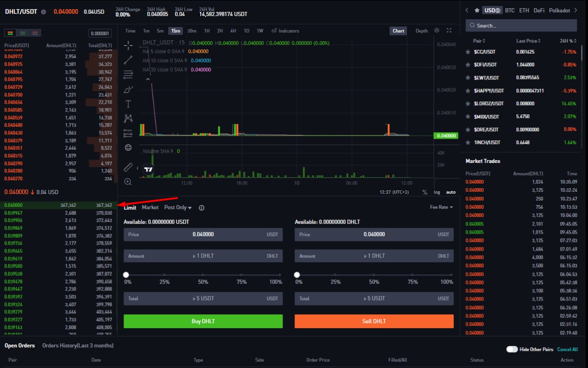This screenshot has width=588, height=368.
Task: Open the emoji icons tool
Action: (128, 148)
